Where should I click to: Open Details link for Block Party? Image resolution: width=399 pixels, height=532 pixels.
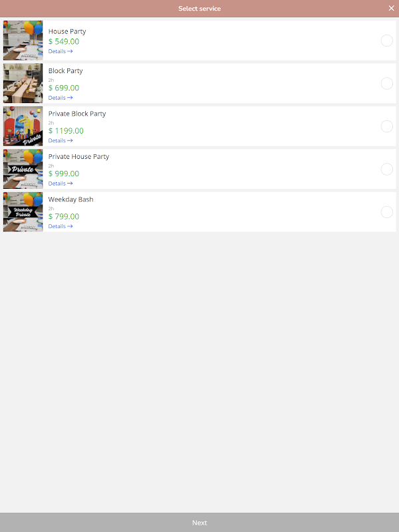[61, 98]
